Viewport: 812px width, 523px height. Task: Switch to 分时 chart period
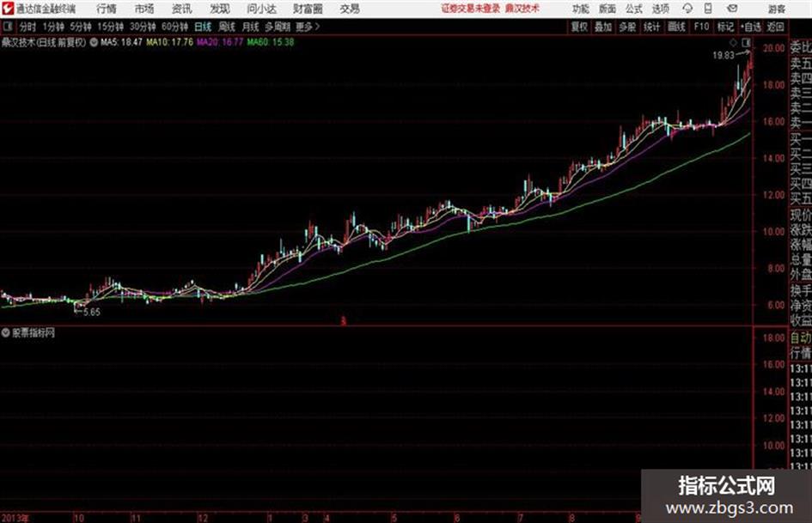coord(28,27)
